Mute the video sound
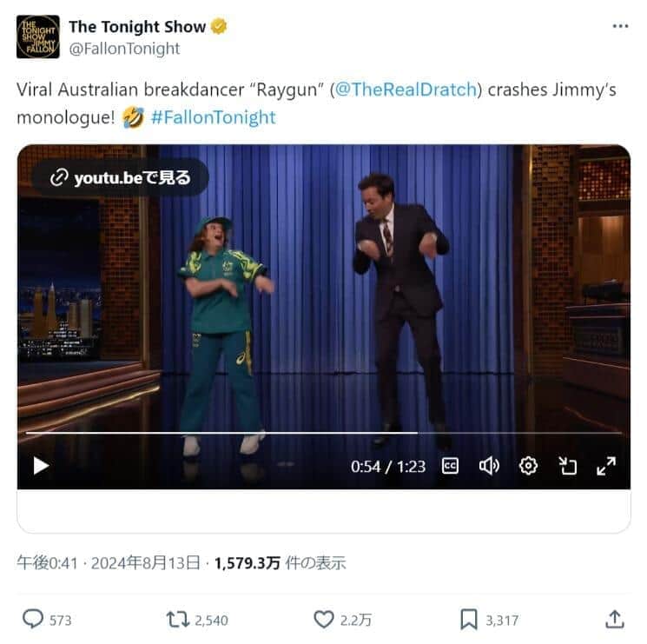Screen dimensions: 647x644 coord(489,466)
